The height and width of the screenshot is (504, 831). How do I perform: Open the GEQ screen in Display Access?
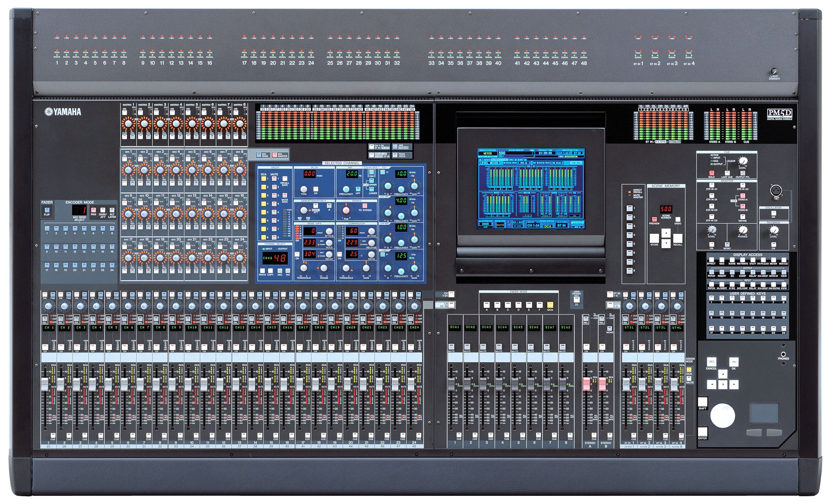(722, 259)
